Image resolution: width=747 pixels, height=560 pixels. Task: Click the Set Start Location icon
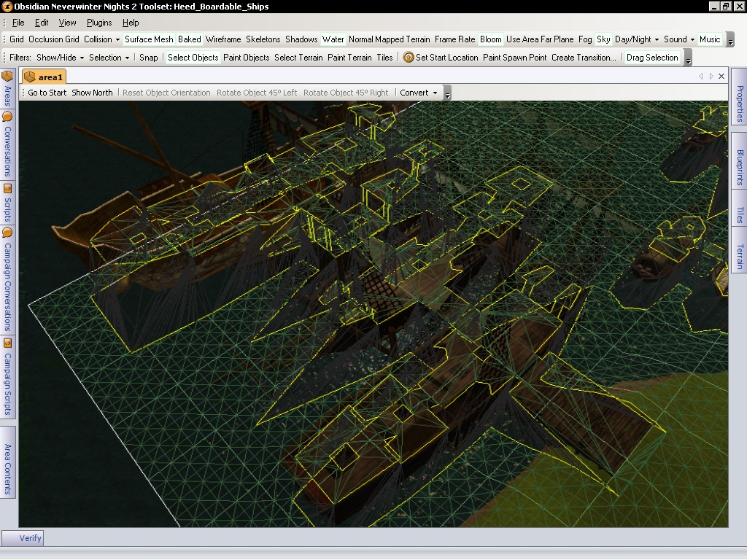click(409, 58)
